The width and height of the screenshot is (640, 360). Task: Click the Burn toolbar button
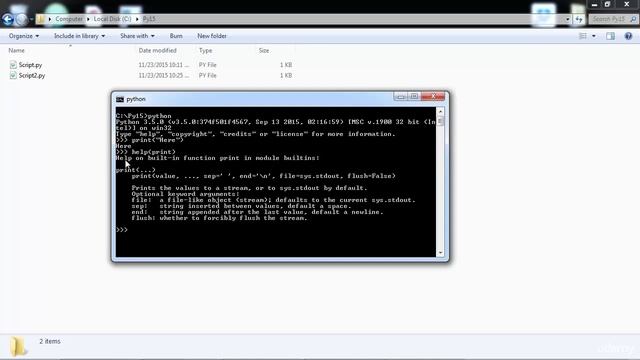pyautogui.click(x=176, y=36)
